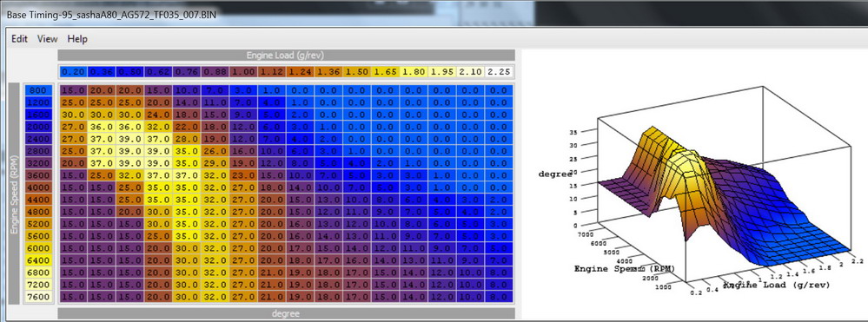Screen dimensions: 868x322
Task: Click the 23.0 cell in the 3600 RPM row
Action: point(242,175)
